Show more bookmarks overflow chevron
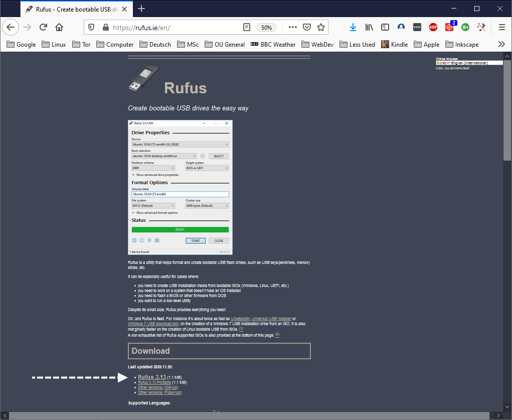 click(x=501, y=44)
